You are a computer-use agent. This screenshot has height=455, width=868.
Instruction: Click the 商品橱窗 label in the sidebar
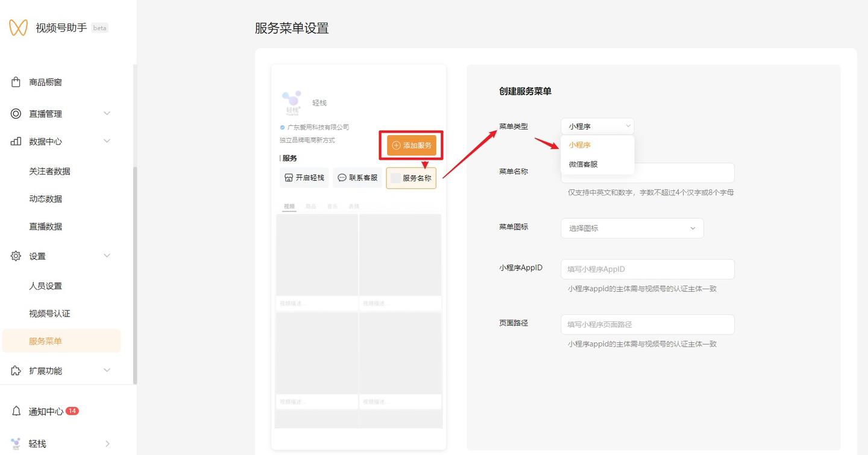45,82
